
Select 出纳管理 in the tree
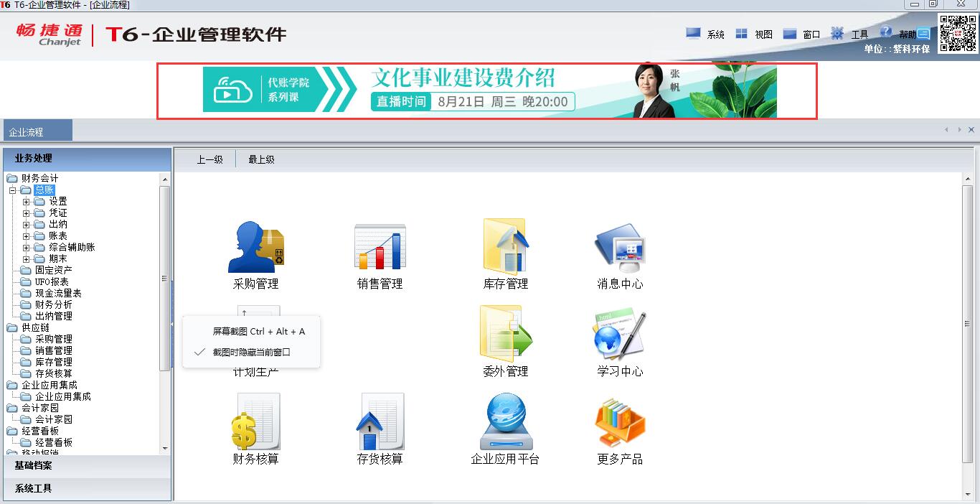click(x=54, y=317)
